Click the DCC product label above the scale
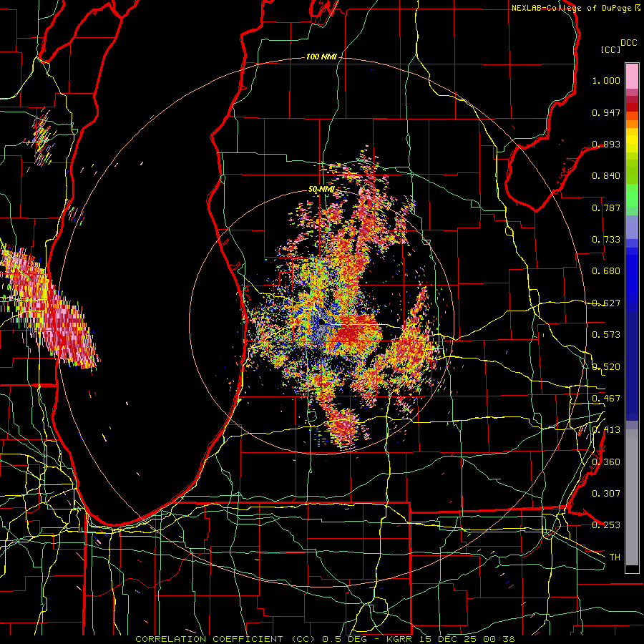The height and width of the screenshot is (644, 644). [629, 43]
